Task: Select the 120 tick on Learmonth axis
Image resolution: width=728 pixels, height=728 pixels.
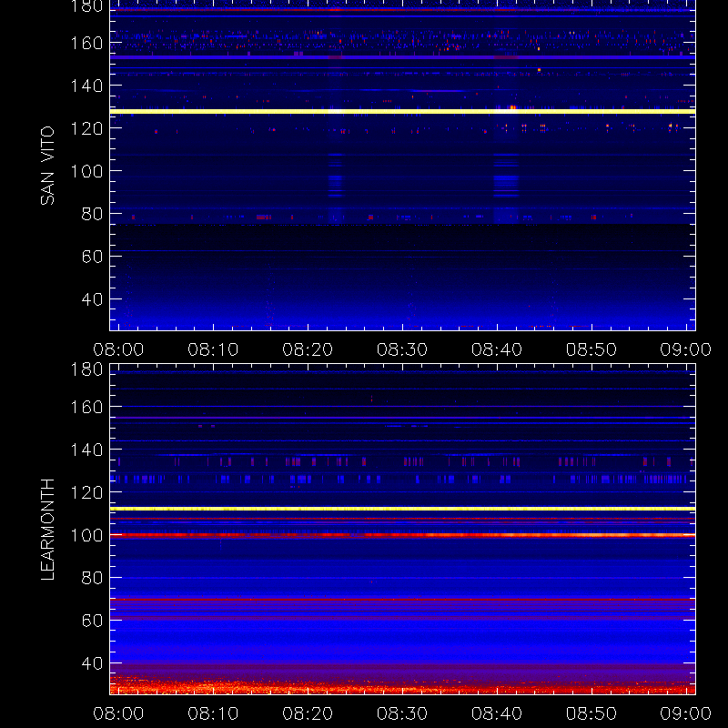Action: pyautogui.click(x=86, y=492)
